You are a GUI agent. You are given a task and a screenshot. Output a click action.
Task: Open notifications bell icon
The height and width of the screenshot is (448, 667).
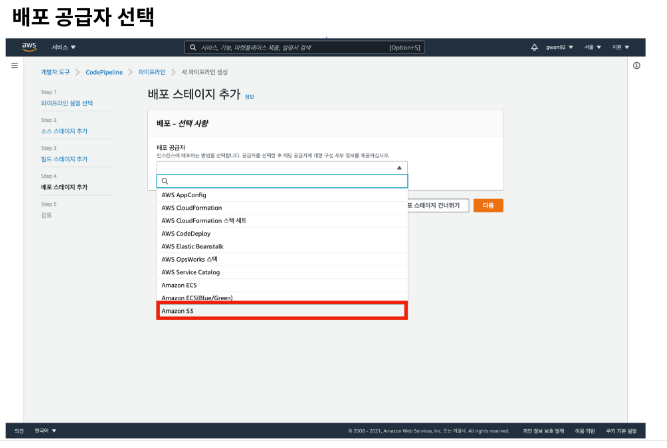(x=534, y=47)
